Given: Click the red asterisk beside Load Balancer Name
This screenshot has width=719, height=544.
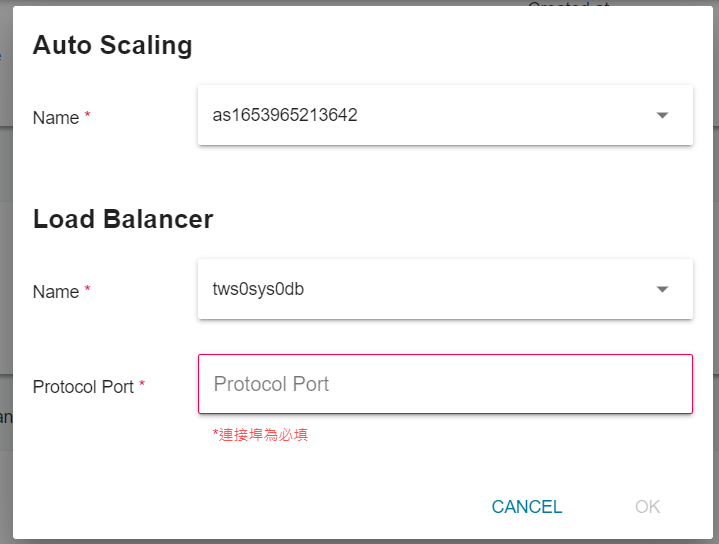Looking at the screenshot, I should 87,289.
